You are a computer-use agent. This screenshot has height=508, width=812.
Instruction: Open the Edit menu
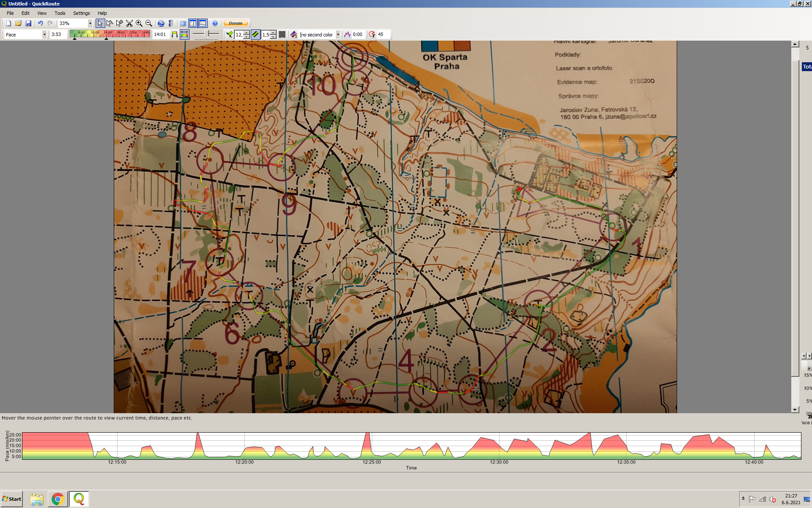click(x=25, y=13)
